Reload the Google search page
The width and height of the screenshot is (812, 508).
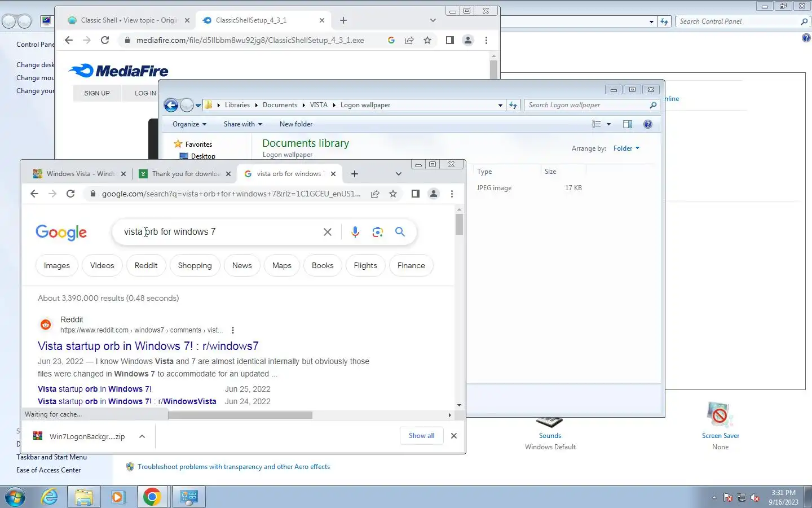(70, 194)
